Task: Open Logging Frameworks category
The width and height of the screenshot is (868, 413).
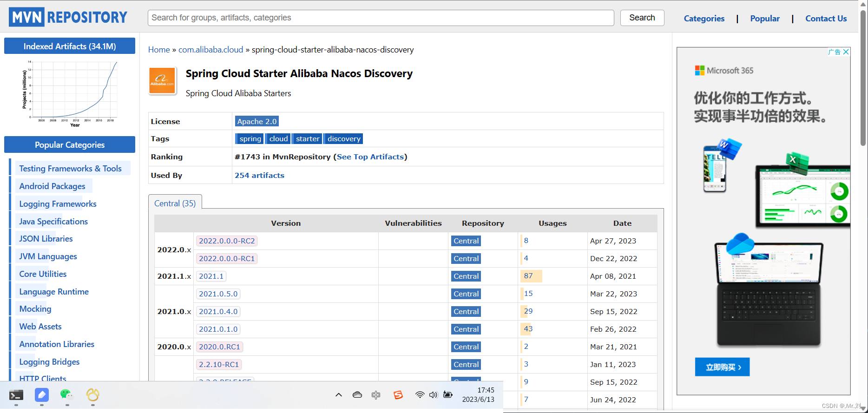Action: pos(58,204)
